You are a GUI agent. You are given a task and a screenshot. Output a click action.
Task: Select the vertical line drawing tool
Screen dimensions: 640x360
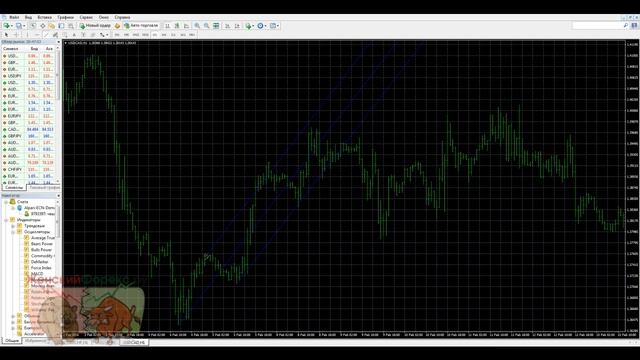click(27, 35)
